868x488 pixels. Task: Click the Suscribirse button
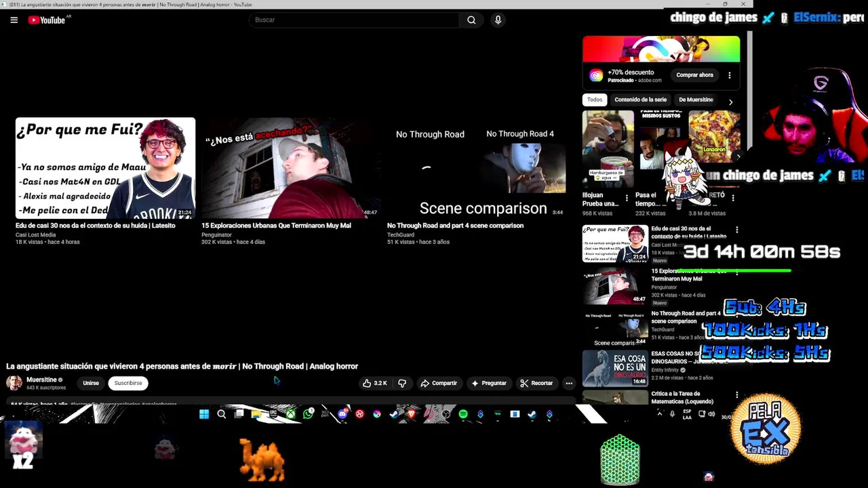[x=128, y=383]
